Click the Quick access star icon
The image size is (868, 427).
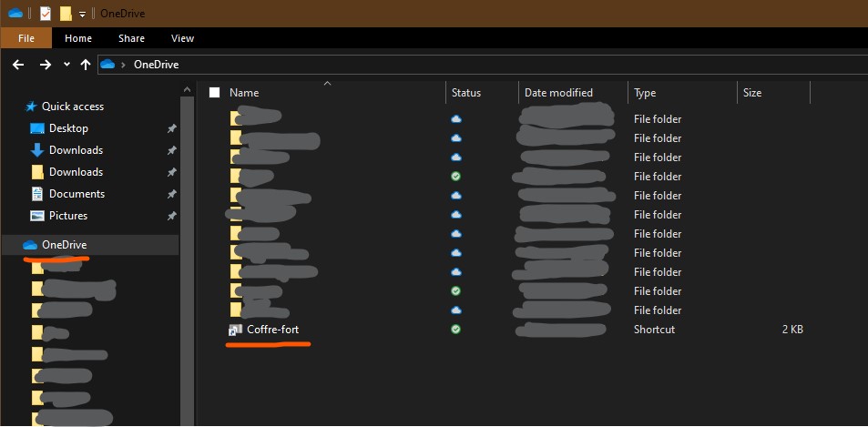[31, 107]
